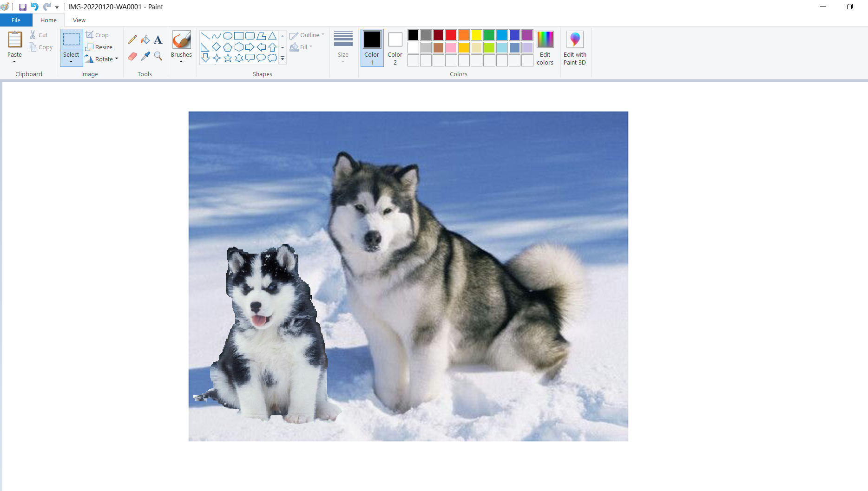
Task: Pick the red color swatch
Action: [451, 35]
